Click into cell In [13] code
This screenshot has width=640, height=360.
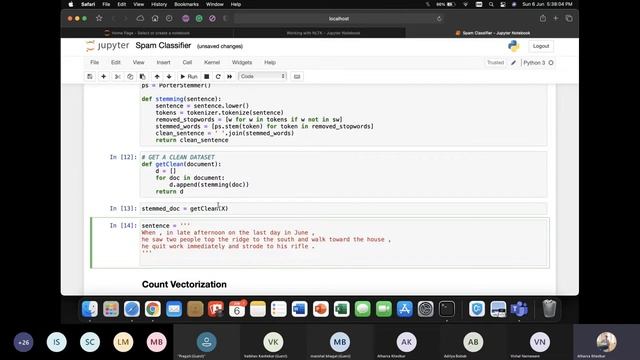(x=343, y=209)
